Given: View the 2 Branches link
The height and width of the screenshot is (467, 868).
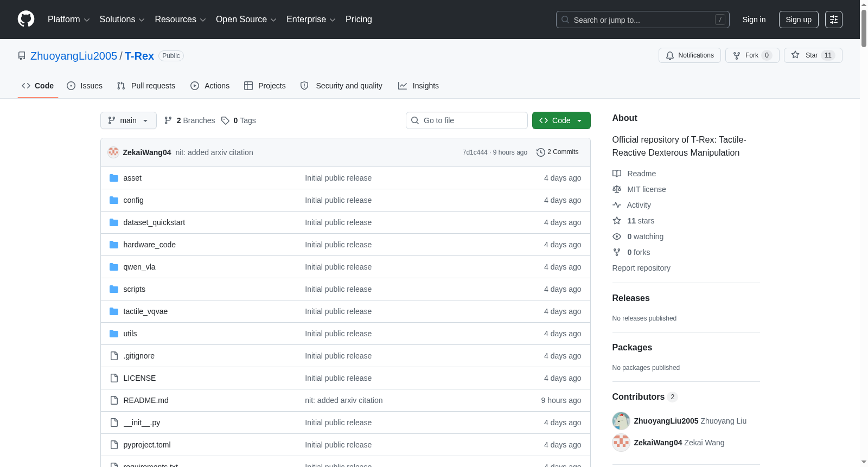Looking at the screenshot, I should [x=190, y=120].
